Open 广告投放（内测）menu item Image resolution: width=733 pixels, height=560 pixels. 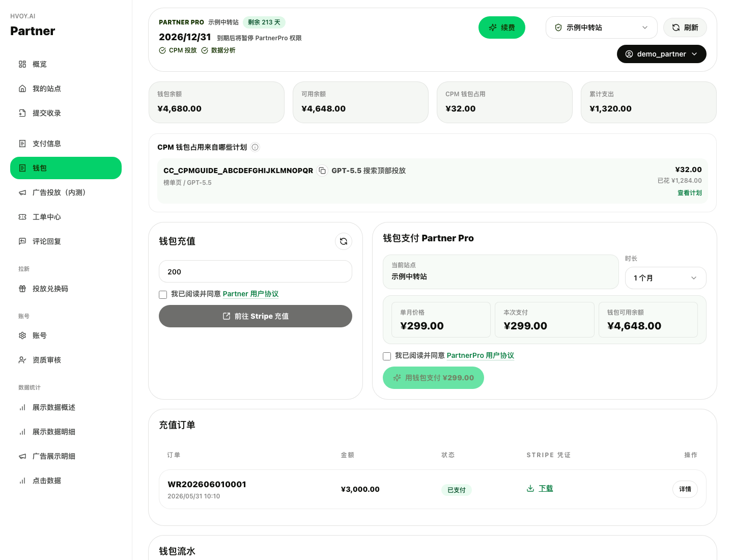pyautogui.click(x=66, y=192)
